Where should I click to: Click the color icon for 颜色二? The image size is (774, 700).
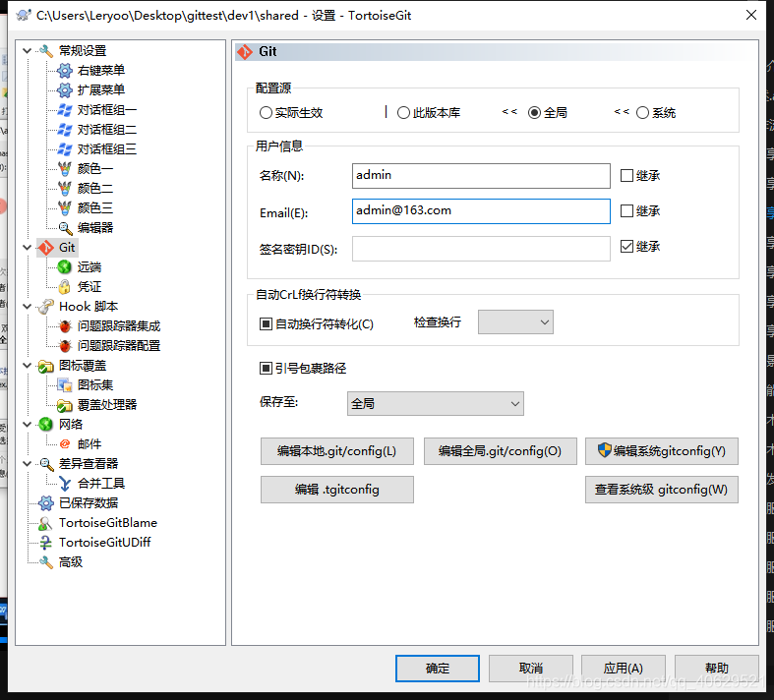pyautogui.click(x=65, y=189)
